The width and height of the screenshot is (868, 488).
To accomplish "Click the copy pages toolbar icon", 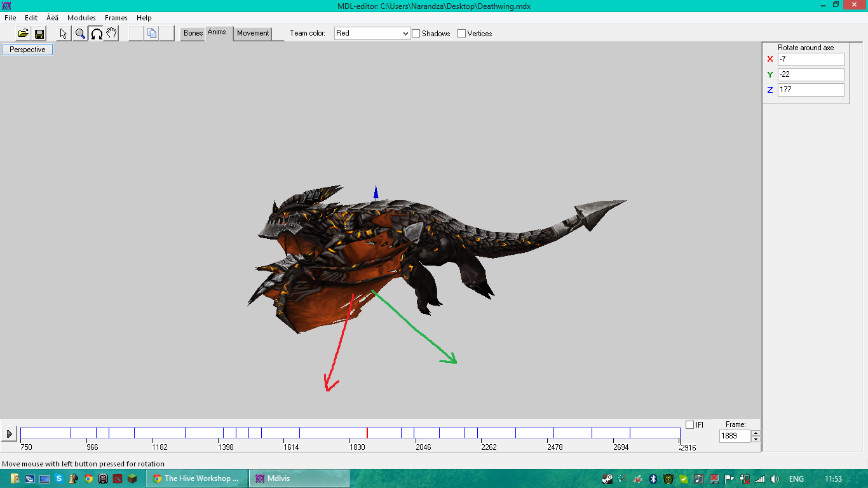I will click(151, 34).
